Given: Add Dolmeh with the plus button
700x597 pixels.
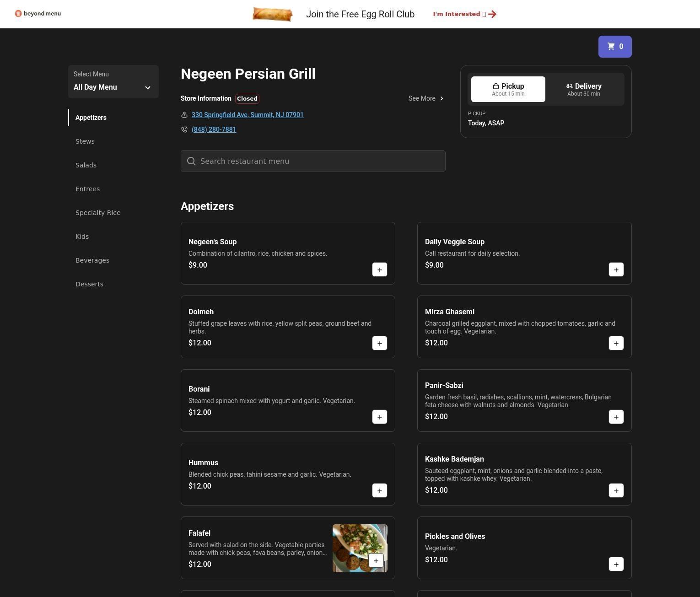Looking at the screenshot, I should tap(379, 344).
